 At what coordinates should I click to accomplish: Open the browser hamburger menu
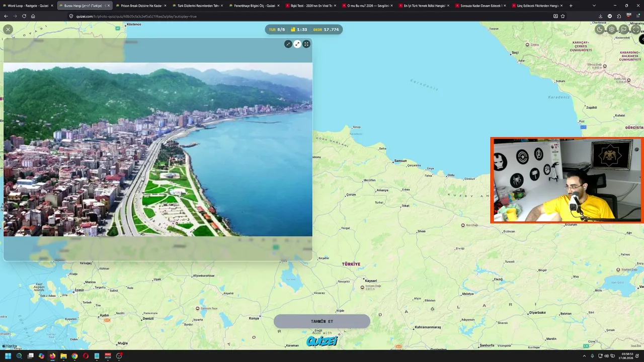pyautogui.click(x=638, y=16)
